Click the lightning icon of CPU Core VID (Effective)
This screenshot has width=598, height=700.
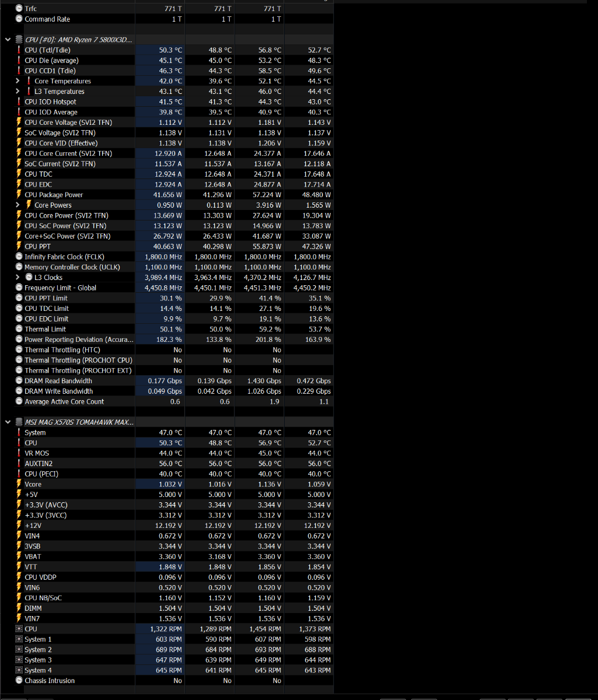click(x=19, y=143)
